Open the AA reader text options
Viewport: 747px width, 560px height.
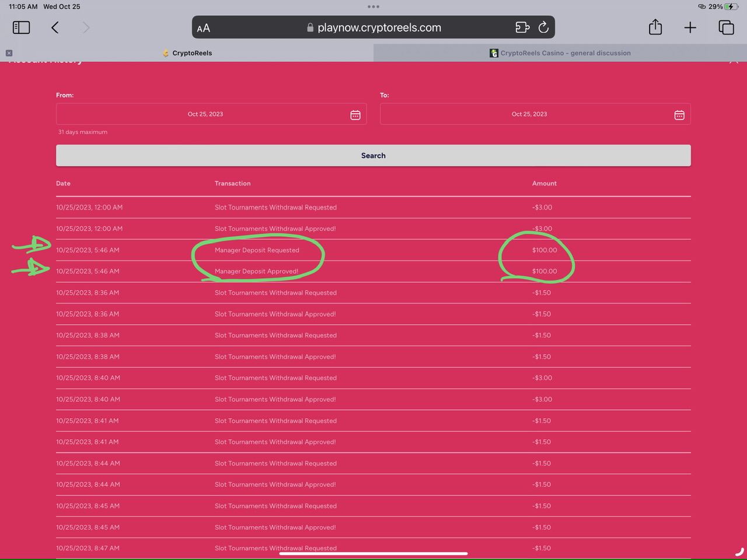tap(204, 28)
